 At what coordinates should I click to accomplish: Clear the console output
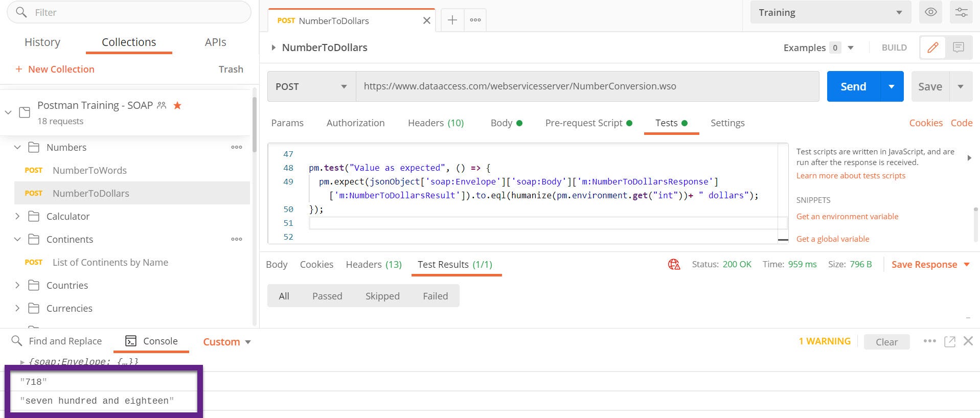tap(886, 342)
